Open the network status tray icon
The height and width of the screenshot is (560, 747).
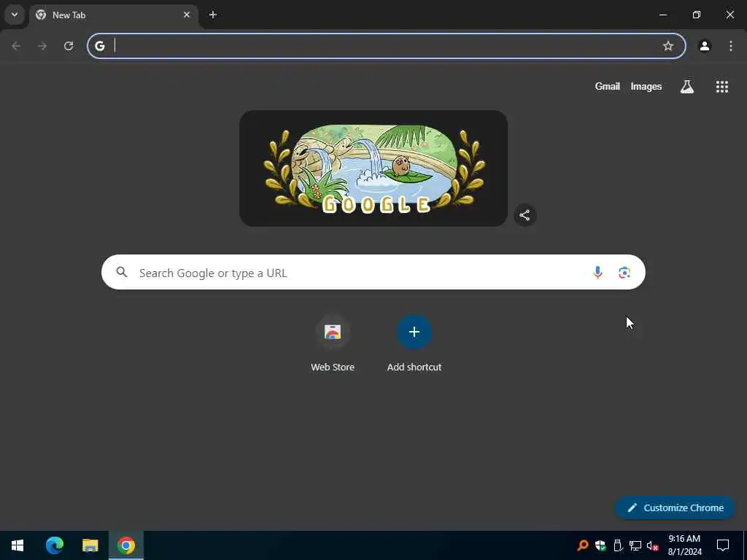[635, 545]
